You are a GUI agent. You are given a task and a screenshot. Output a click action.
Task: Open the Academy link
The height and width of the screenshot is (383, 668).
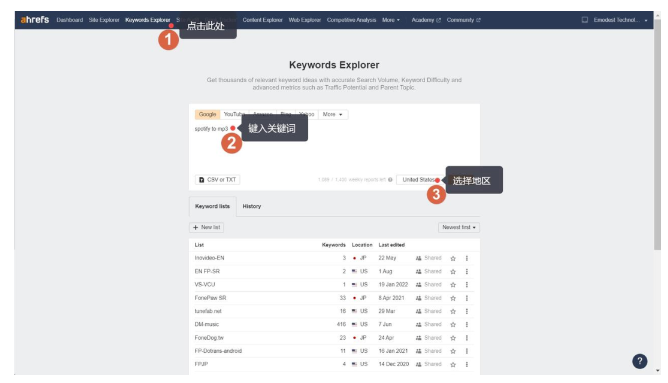pyautogui.click(x=426, y=20)
